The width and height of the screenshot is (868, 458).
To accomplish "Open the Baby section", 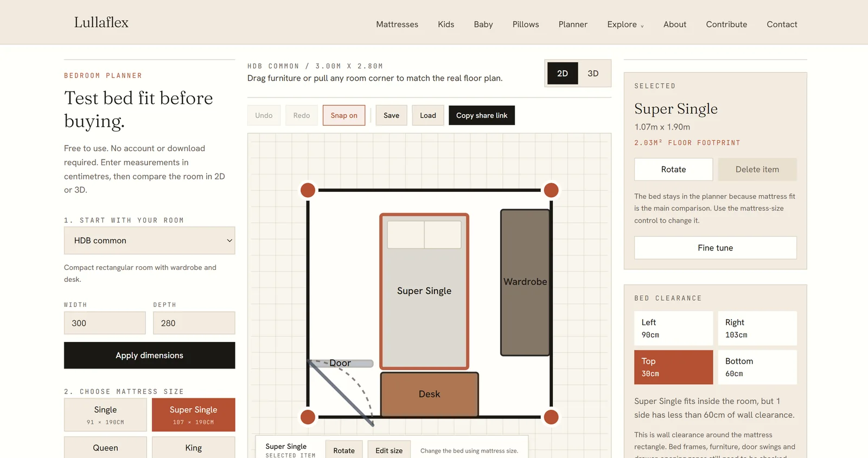I will pyautogui.click(x=483, y=24).
